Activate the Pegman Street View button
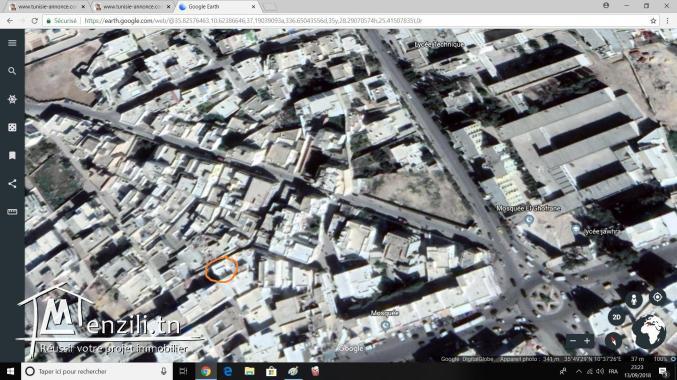The width and height of the screenshot is (677, 380). pos(633,299)
